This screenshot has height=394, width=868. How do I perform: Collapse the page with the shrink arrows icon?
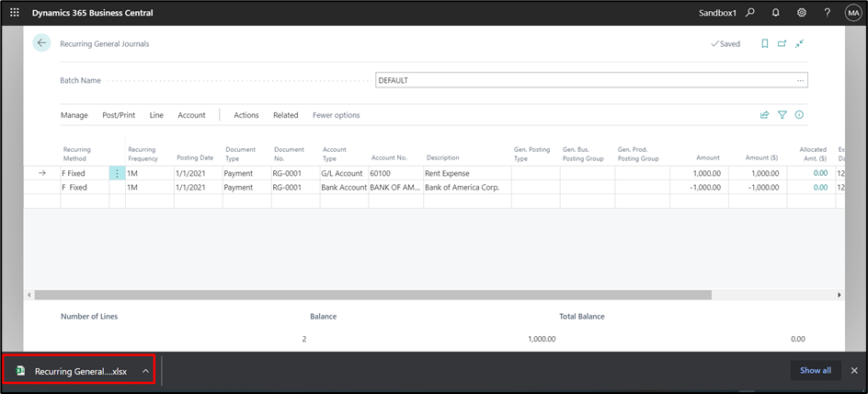pos(799,44)
